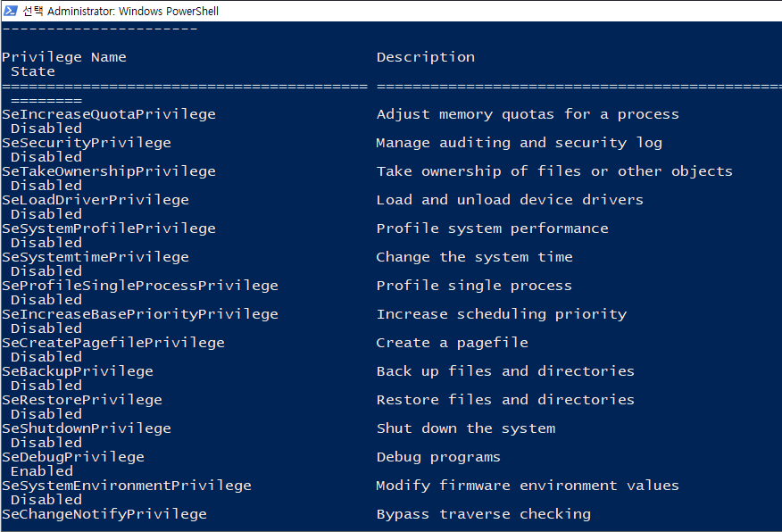The height and width of the screenshot is (532, 782).
Task: Click the SeDebugPrivilege text
Action: coord(72,457)
